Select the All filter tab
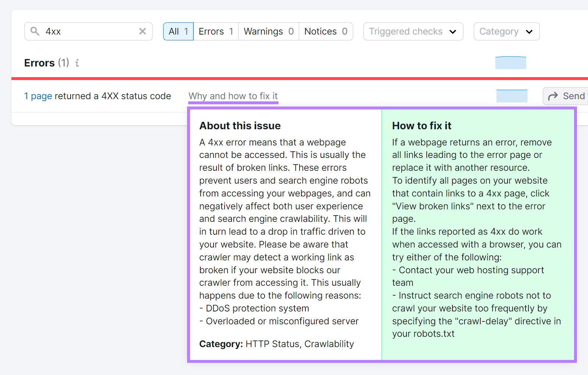Viewport: 588px width, 375px height. [x=178, y=31]
